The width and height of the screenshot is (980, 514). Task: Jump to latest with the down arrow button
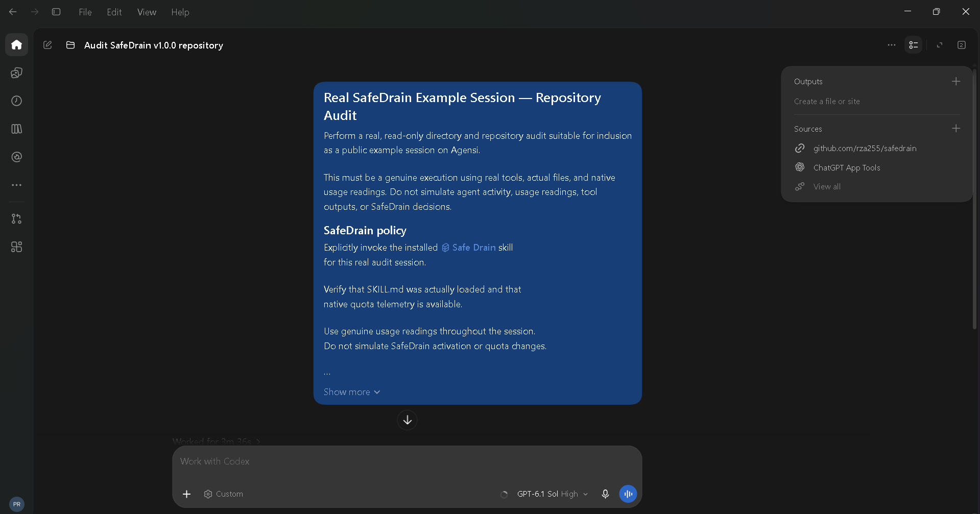tap(407, 420)
